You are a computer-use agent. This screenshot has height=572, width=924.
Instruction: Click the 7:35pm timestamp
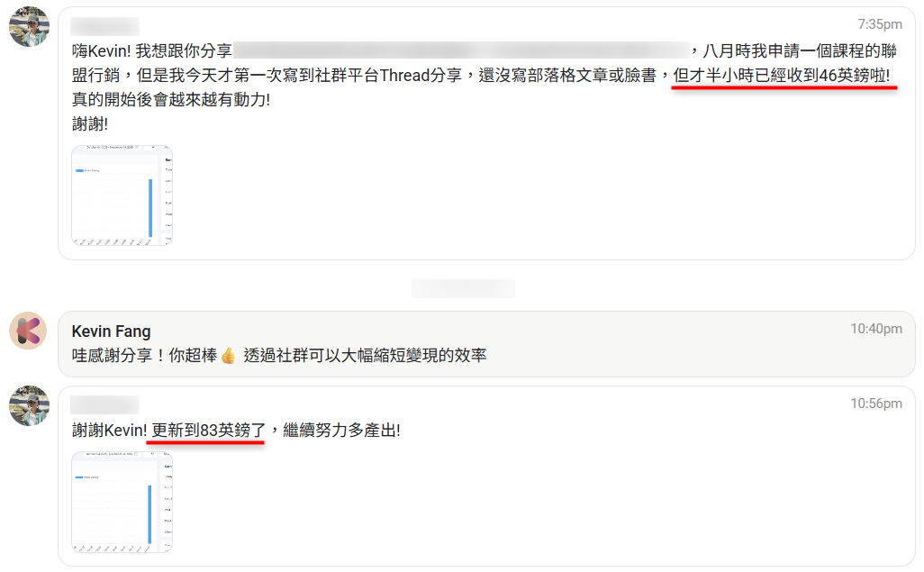tap(880, 24)
